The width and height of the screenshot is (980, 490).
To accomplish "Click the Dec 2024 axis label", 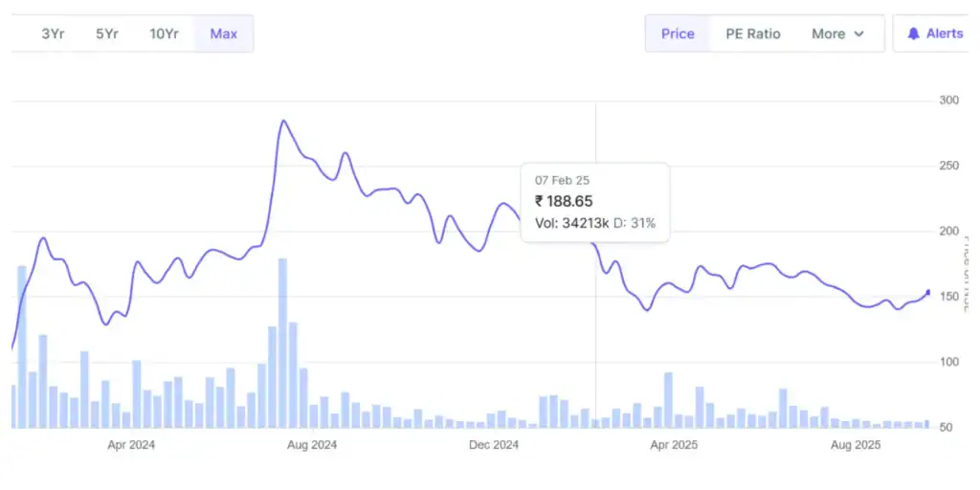I will (x=494, y=445).
